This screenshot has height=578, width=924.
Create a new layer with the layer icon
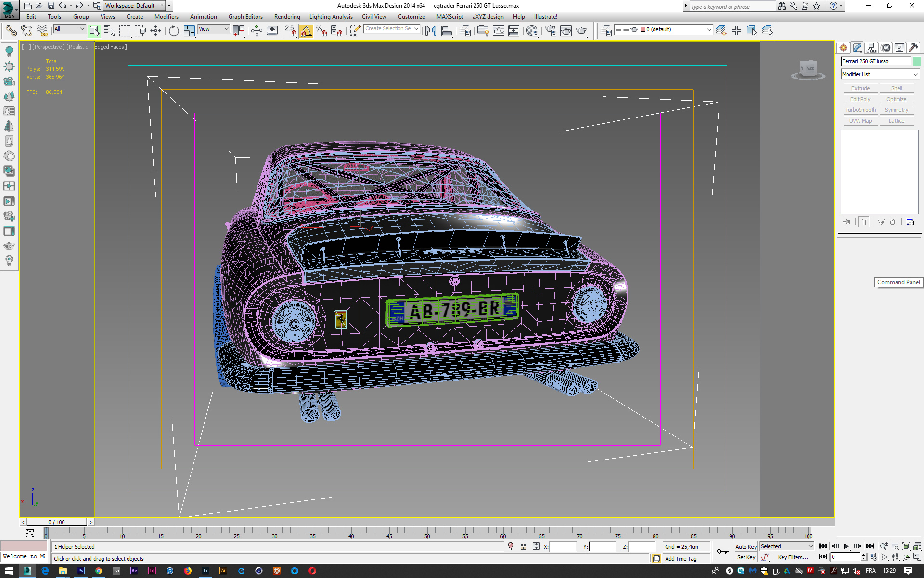click(721, 31)
